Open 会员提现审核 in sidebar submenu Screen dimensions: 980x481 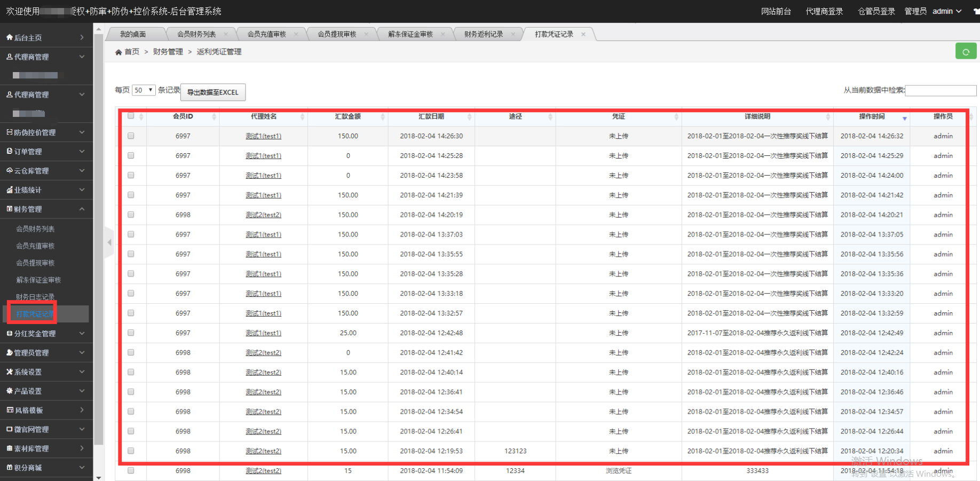pos(35,263)
